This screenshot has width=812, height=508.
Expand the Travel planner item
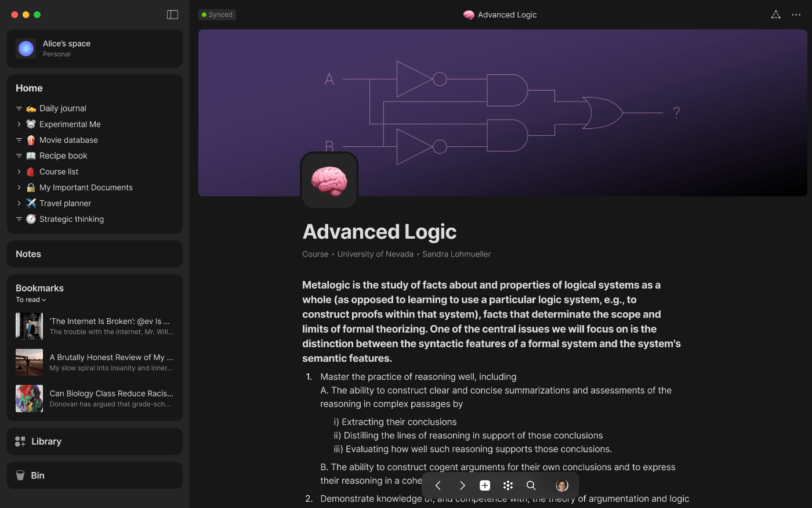click(x=19, y=203)
